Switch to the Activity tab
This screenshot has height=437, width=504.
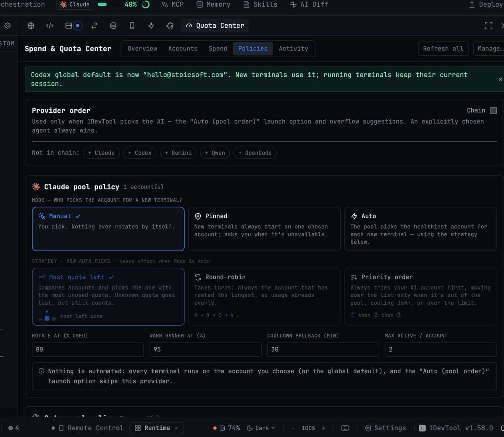(x=293, y=49)
